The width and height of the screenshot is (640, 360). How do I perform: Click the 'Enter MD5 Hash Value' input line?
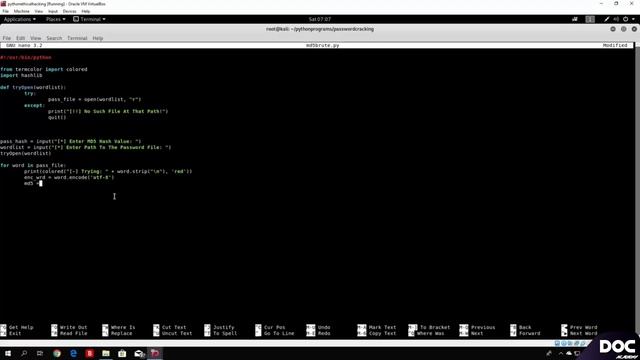[x=71, y=141]
